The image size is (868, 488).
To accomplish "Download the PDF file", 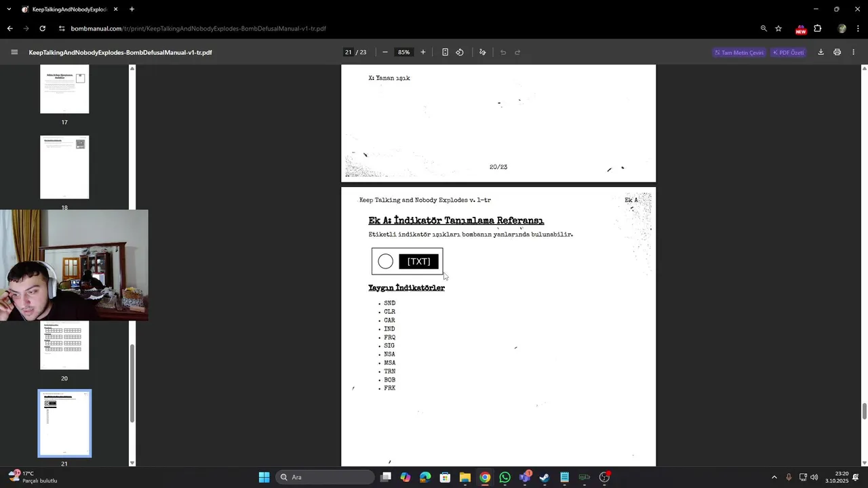I will [821, 52].
